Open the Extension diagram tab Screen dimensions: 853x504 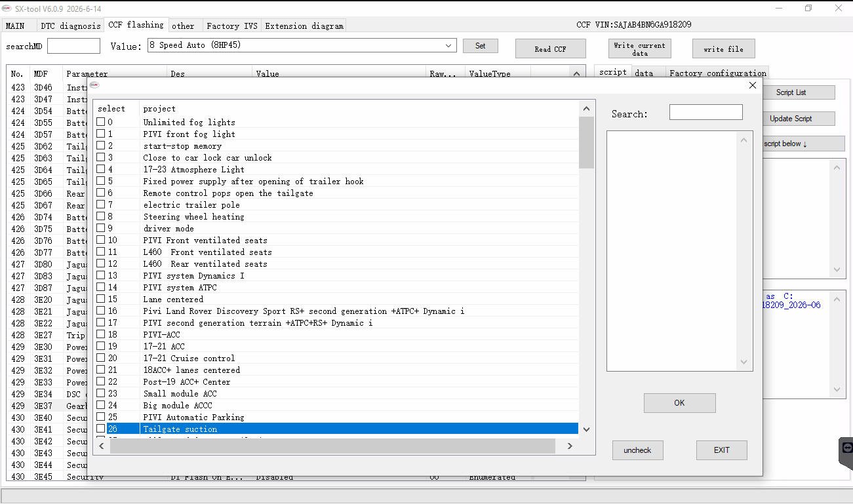pyautogui.click(x=304, y=26)
